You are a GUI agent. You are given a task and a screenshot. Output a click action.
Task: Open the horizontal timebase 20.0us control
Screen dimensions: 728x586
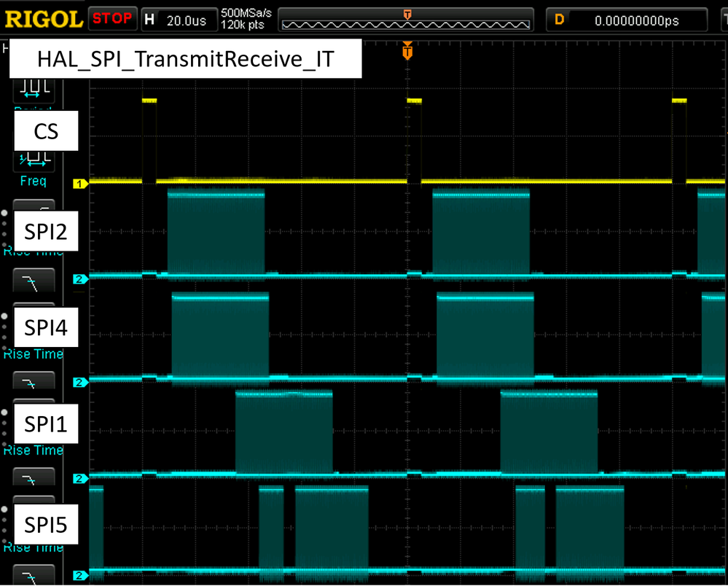coord(179,18)
